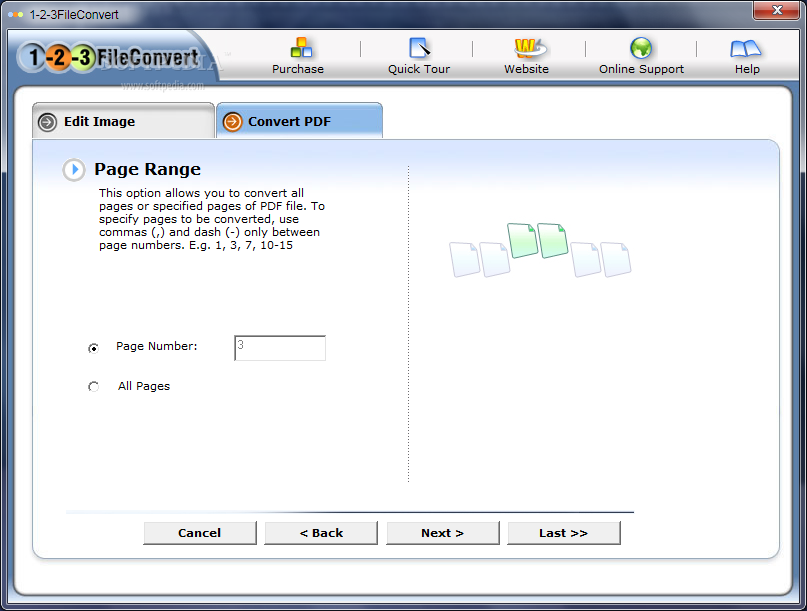The height and width of the screenshot is (611, 807).
Task: Click the Website label
Action: [527, 69]
